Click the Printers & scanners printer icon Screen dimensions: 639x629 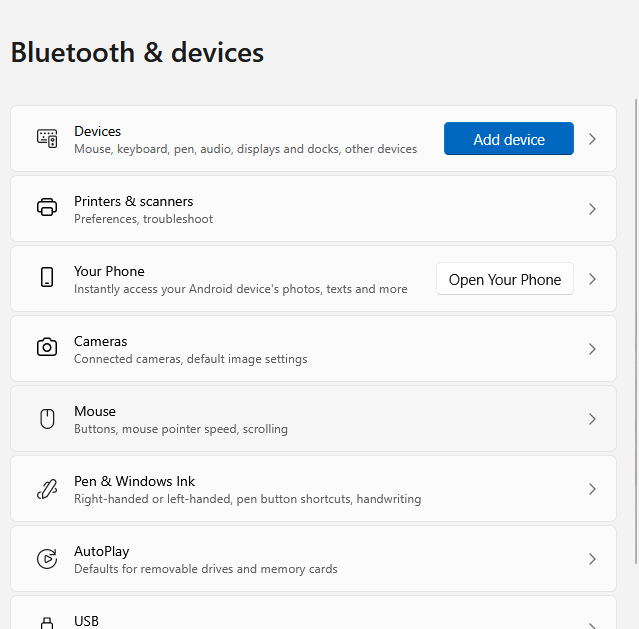coord(47,207)
